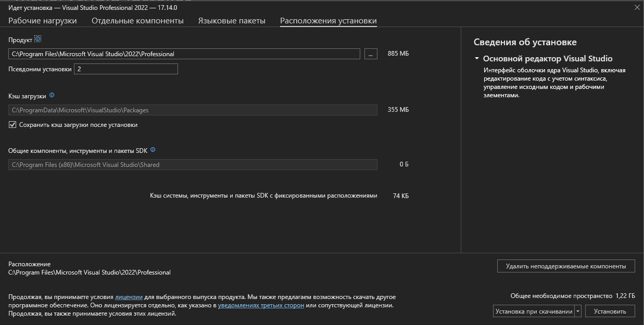Browse for product folder with ellipsis button
Viewport: 644px width, 325px height.
[x=371, y=54]
